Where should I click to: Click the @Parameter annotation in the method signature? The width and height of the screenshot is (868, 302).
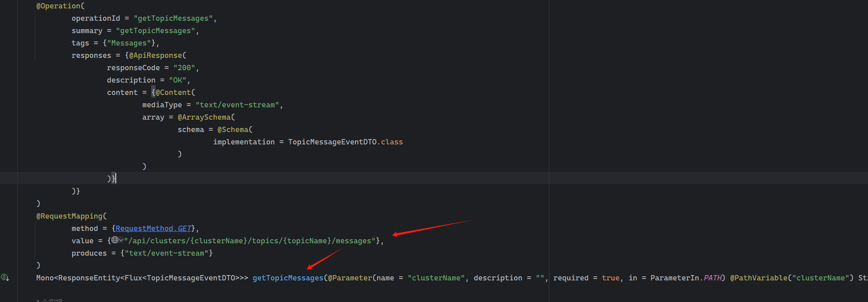350,278
